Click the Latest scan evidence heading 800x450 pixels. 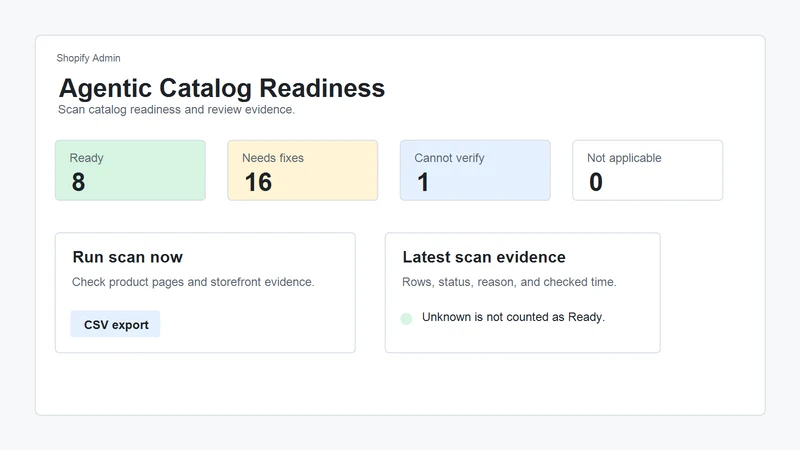coord(484,257)
